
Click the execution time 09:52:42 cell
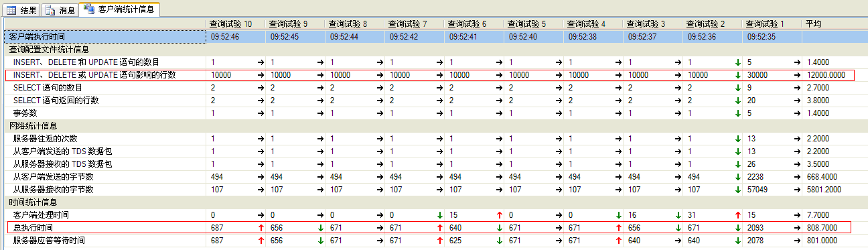(414, 37)
